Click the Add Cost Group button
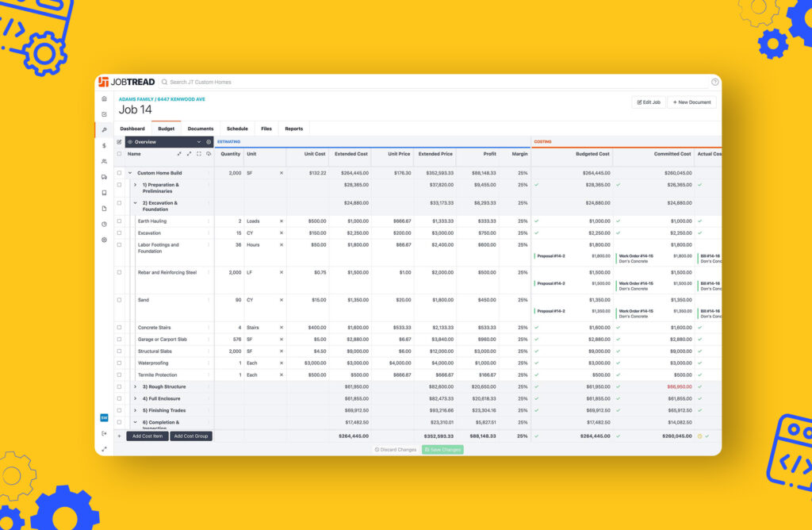Image resolution: width=812 pixels, height=530 pixels. coord(191,436)
